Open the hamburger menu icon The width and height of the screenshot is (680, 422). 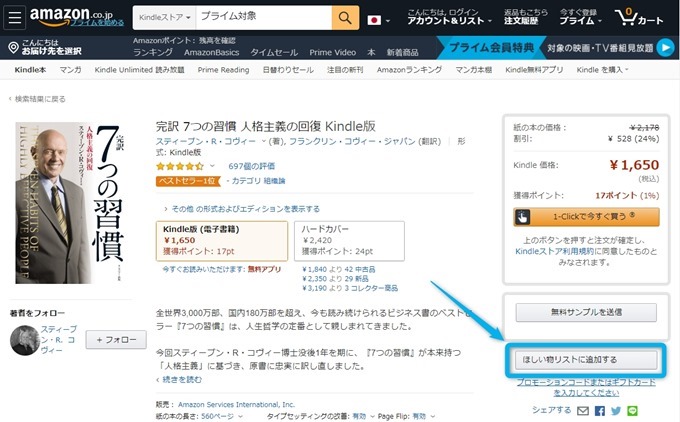[14, 18]
